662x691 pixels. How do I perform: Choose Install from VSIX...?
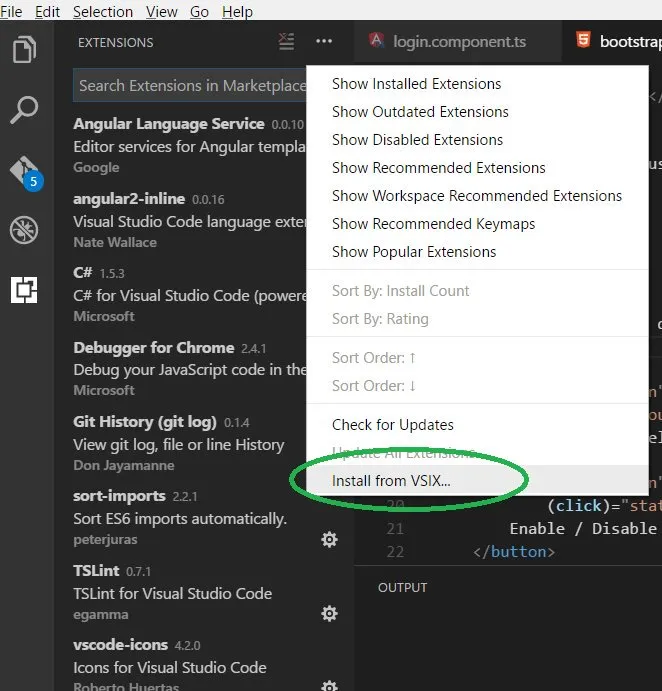pyautogui.click(x=477, y=480)
